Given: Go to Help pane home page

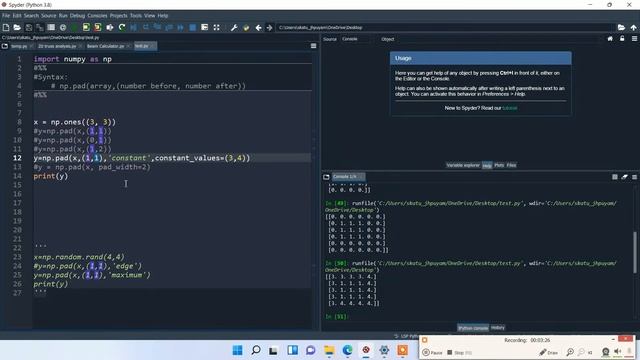Looking at the screenshot, I should click(610, 39).
